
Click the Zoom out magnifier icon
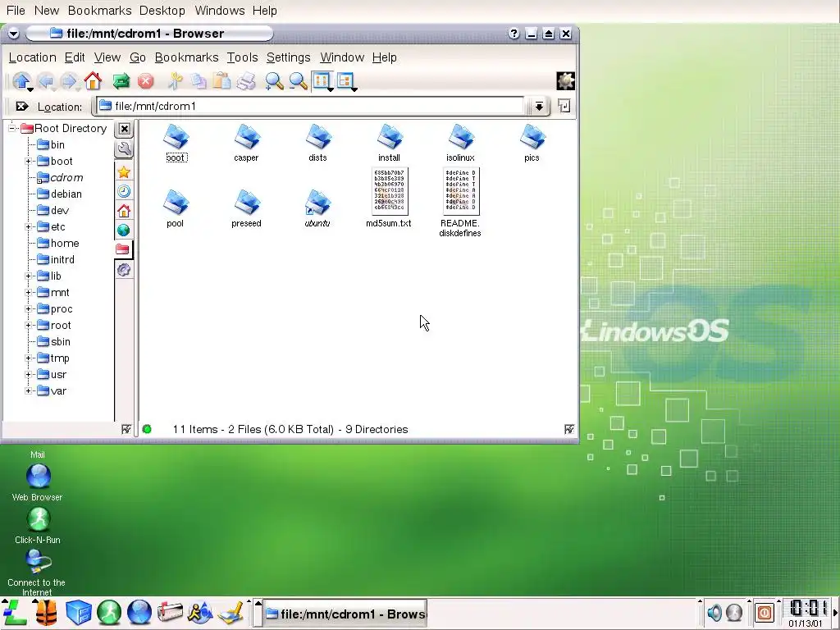[x=298, y=81]
